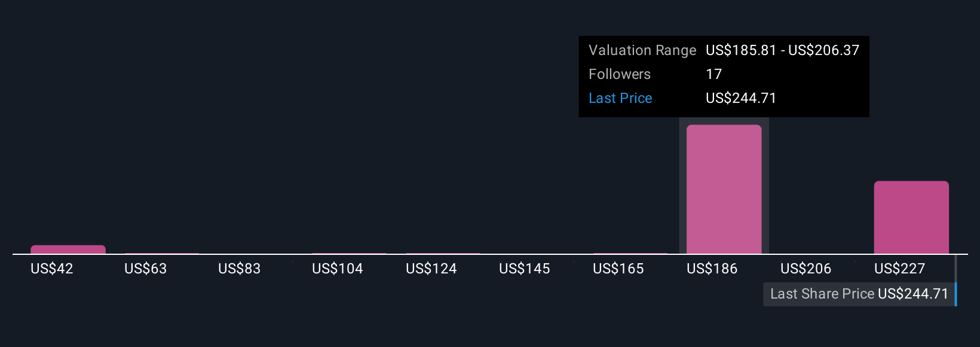
Task: Click the US$227 axis label
Action: click(900, 269)
